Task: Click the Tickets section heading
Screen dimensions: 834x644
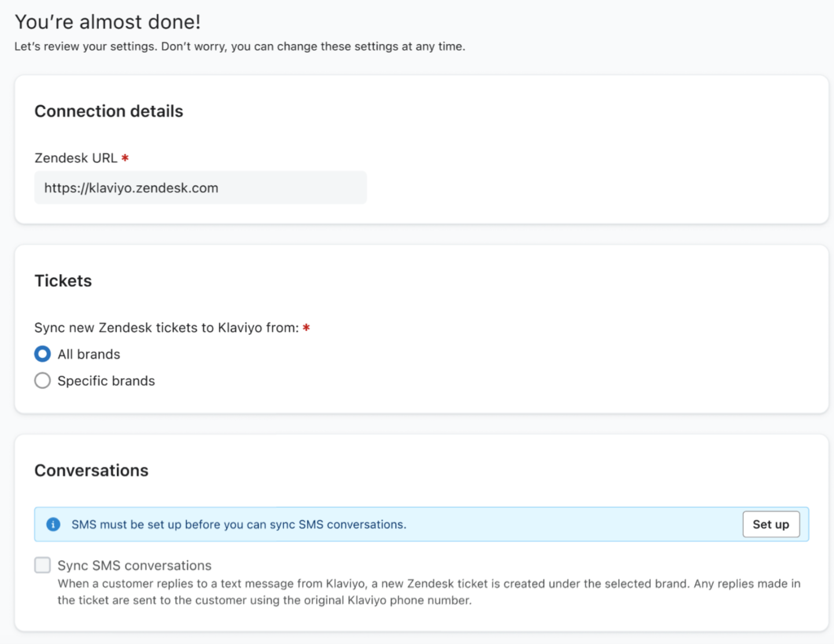Action: (x=63, y=281)
